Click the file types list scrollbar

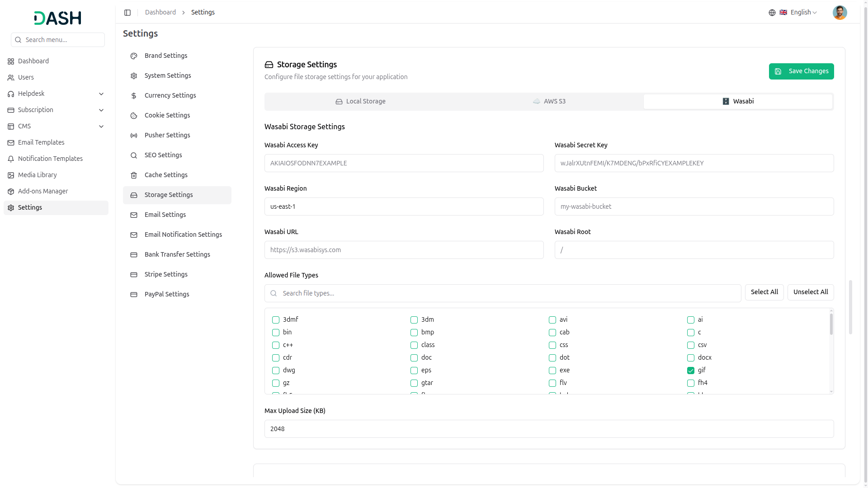831,325
